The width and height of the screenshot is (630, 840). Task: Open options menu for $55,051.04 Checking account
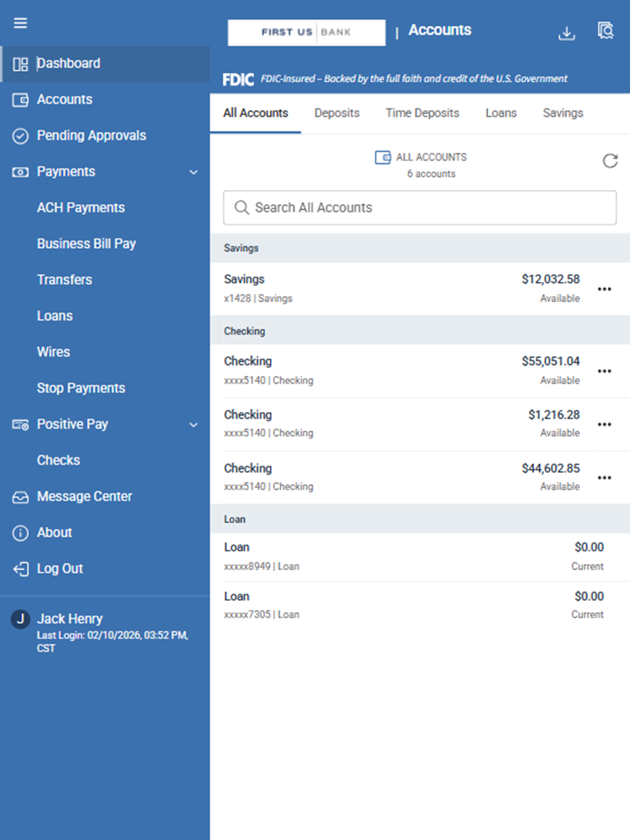coord(604,371)
